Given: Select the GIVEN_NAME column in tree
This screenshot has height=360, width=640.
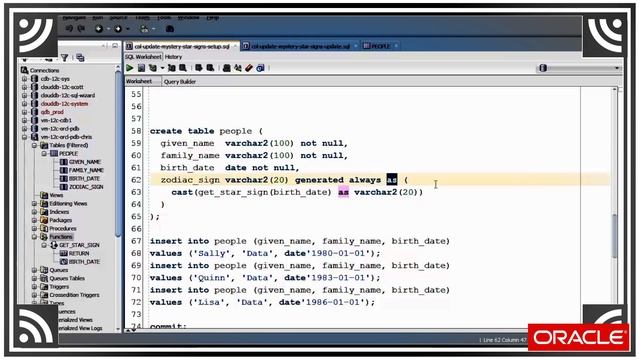Looking at the screenshot, I should [x=84, y=162].
